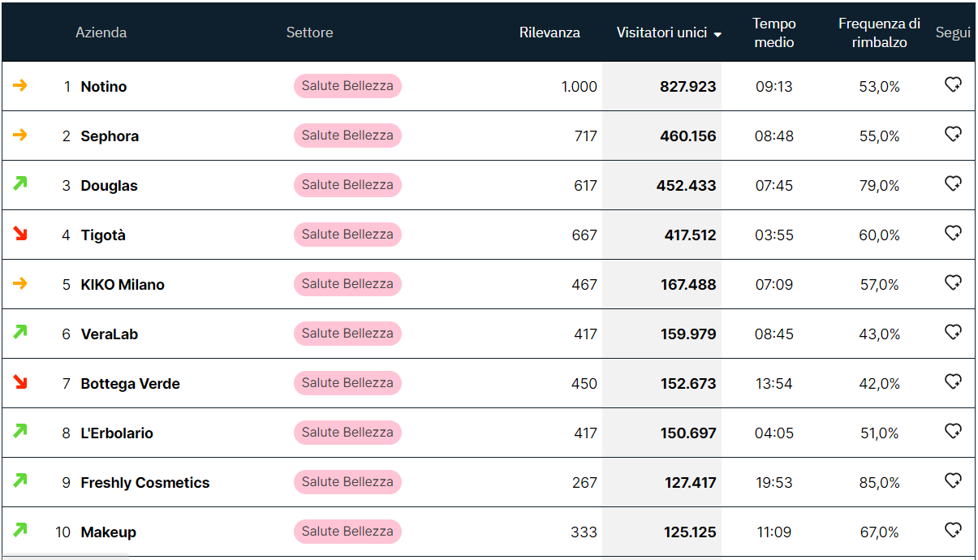
Task: Click the Segui column header
Action: [x=953, y=32]
